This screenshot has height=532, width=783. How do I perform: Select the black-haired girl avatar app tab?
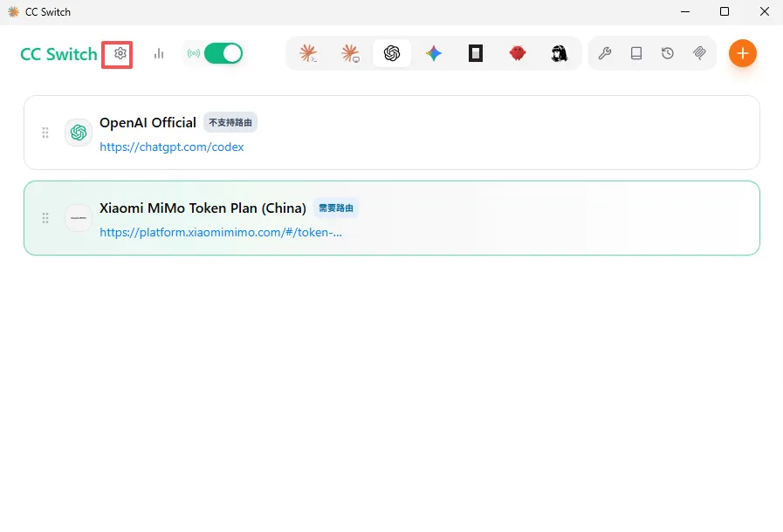pyautogui.click(x=560, y=53)
